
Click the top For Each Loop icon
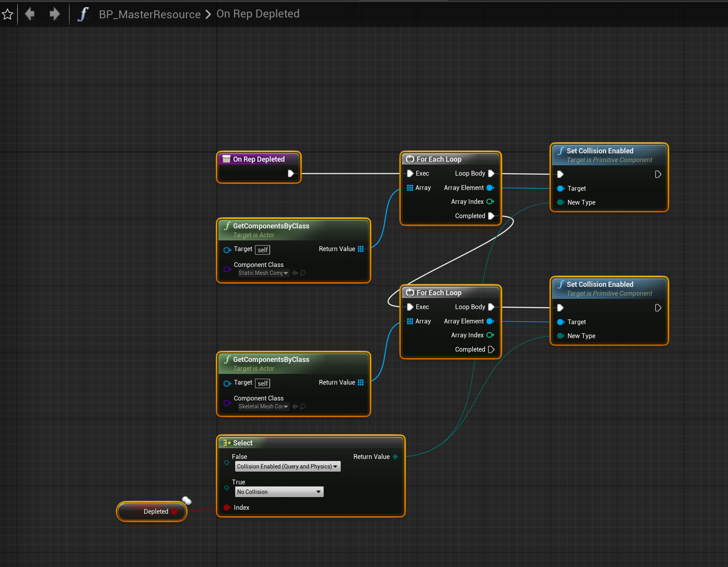(410, 159)
